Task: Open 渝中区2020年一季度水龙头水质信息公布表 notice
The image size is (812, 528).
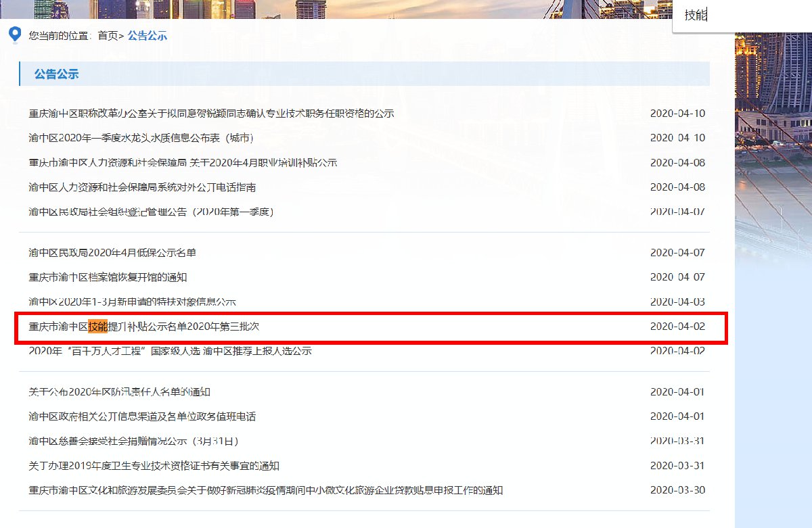Action: click(141, 138)
